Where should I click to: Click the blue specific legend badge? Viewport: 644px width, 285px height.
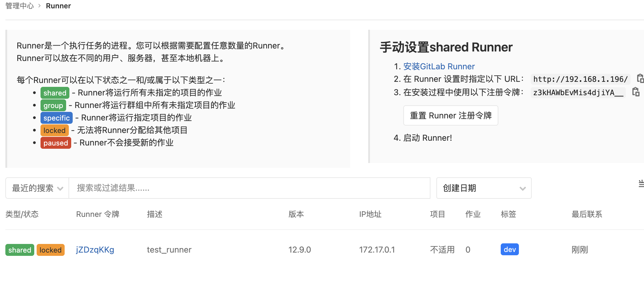(x=56, y=118)
